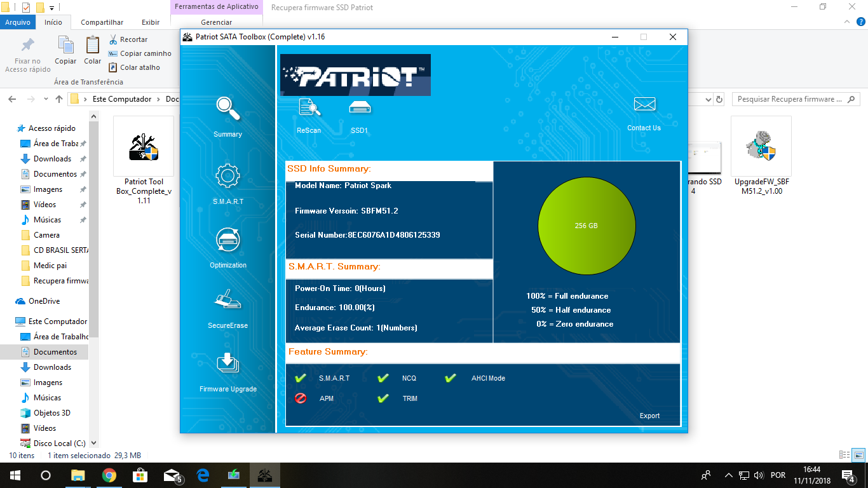Click the Recortar scissors command
Image resolution: width=868 pixels, height=488 pixels.
pyautogui.click(x=128, y=39)
